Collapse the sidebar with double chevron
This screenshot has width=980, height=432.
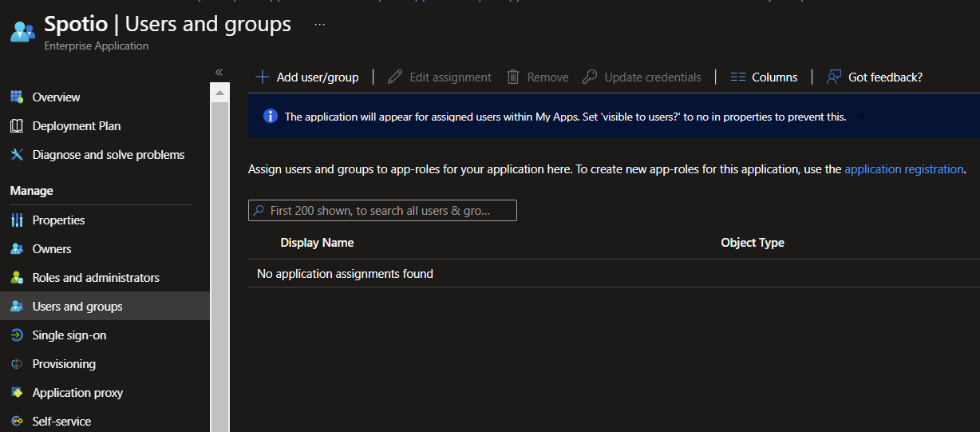point(219,72)
